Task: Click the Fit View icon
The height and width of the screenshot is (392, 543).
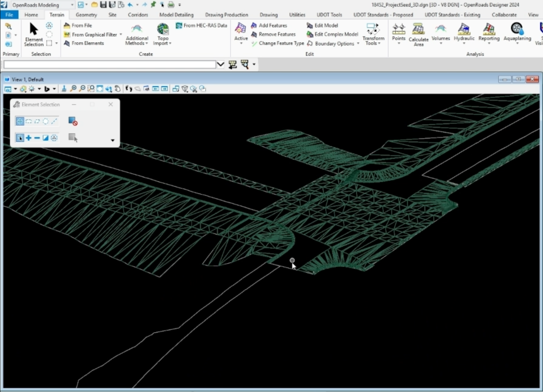Action: point(99,89)
